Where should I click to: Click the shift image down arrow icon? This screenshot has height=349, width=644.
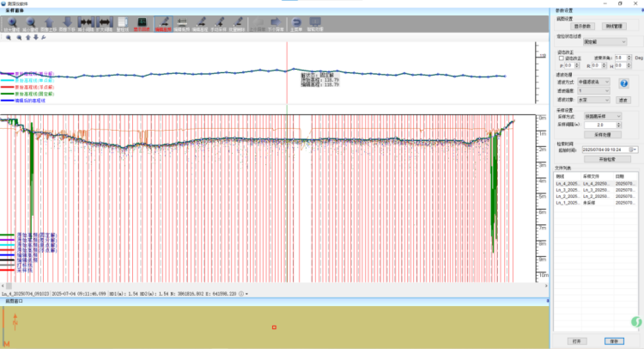tap(67, 24)
